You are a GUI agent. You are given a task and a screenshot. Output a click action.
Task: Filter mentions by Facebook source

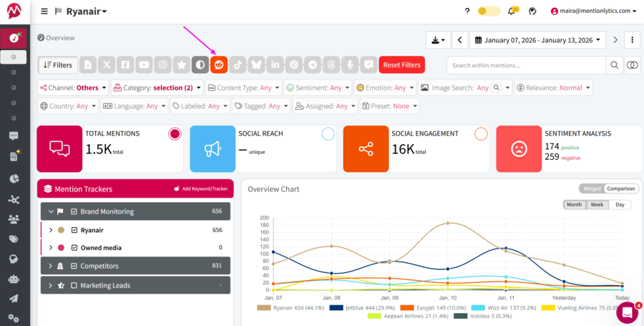click(x=125, y=65)
